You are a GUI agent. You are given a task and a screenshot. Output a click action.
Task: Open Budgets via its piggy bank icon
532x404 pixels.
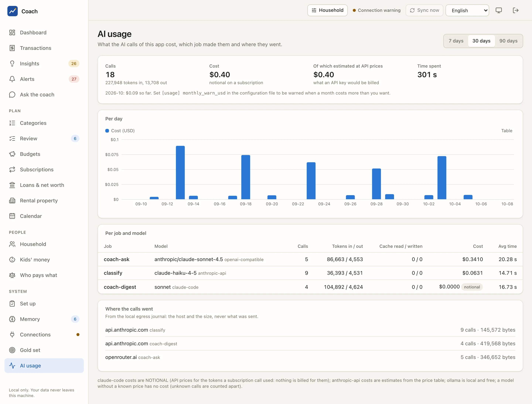click(x=12, y=154)
